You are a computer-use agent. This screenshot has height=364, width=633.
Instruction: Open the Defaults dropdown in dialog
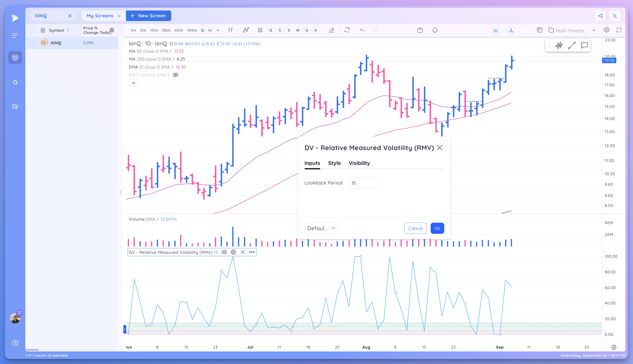coord(321,228)
